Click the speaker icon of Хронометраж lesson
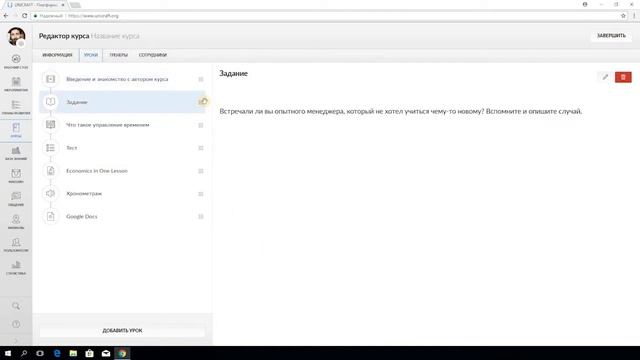 (50, 193)
